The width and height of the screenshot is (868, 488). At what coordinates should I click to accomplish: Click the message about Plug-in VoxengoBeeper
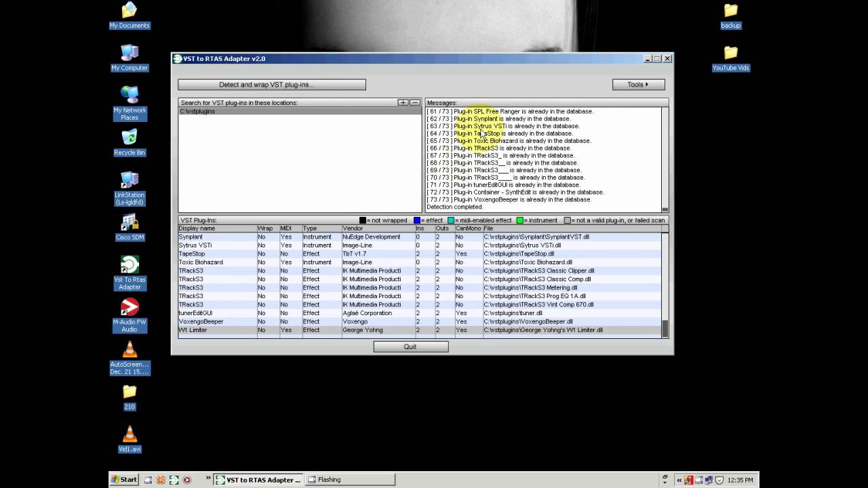pos(509,200)
